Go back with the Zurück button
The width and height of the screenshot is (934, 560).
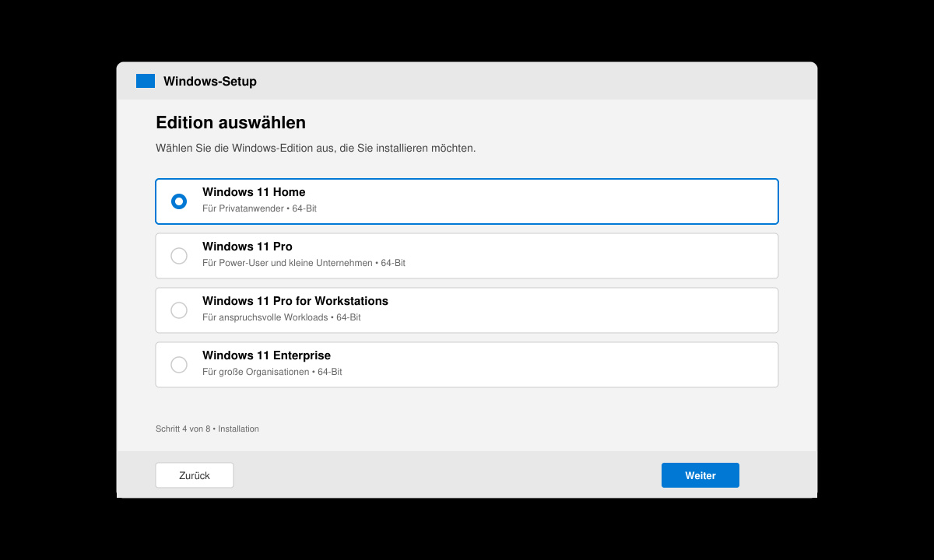coord(195,475)
